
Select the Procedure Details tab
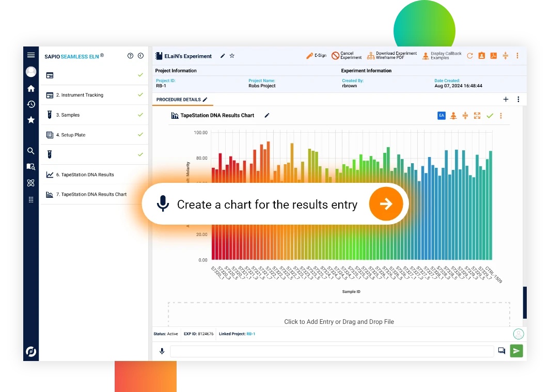[179, 100]
